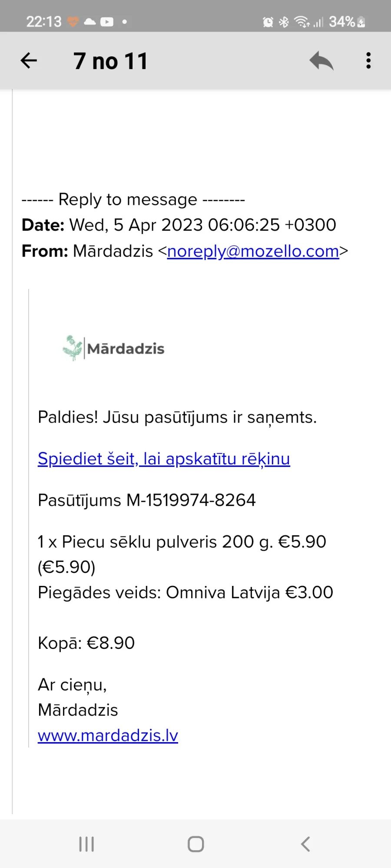Tap the back arrow in the header

tap(29, 60)
